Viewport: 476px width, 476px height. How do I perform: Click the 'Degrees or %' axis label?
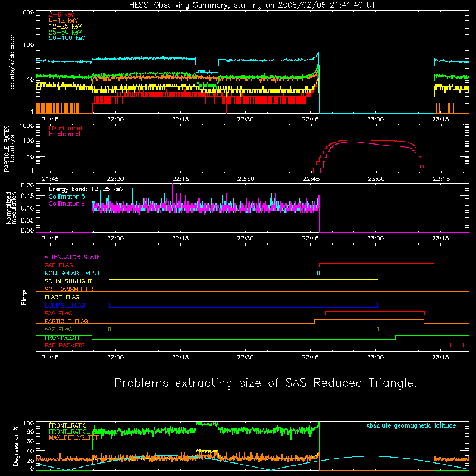pyautogui.click(x=15, y=446)
